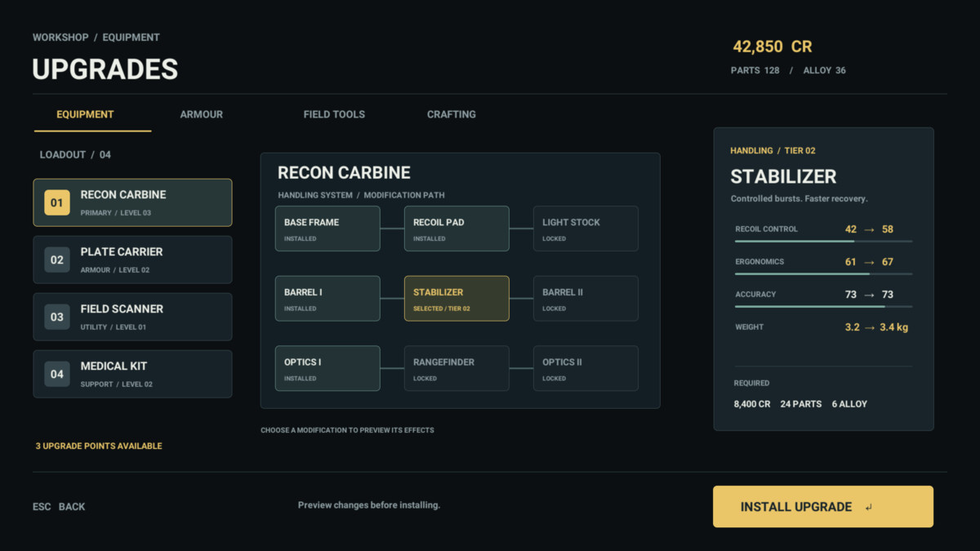The width and height of the screenshot is (980, 551).
Task: Click the Ergonomics 61 → 67 value
Action: (869, 262)
